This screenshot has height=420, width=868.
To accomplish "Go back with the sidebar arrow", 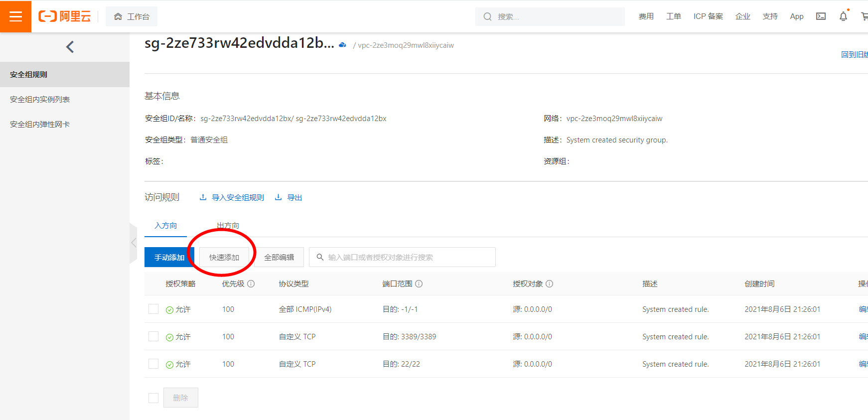I will click(70, 47).
